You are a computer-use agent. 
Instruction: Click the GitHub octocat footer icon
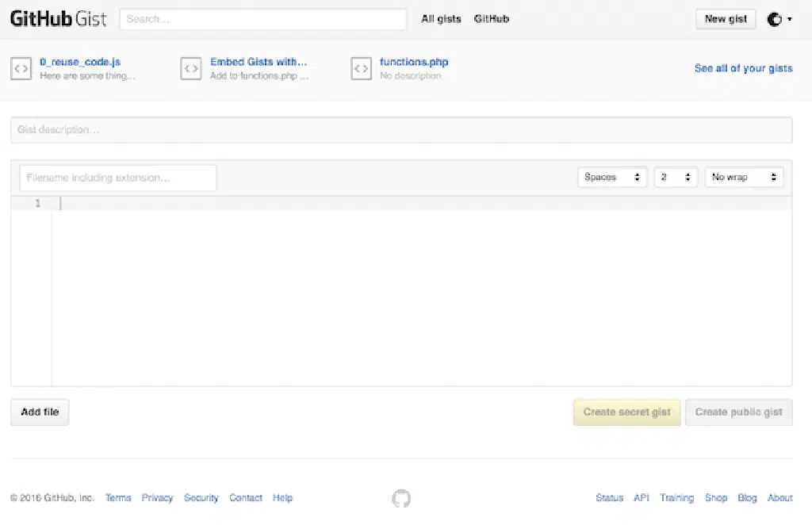pyautogui.click(x=401, y=498)
